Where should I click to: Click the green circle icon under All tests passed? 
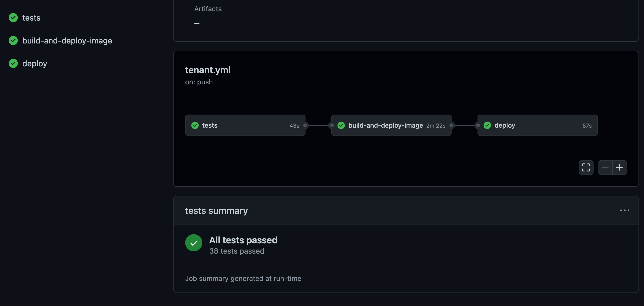tap(193, 243)
